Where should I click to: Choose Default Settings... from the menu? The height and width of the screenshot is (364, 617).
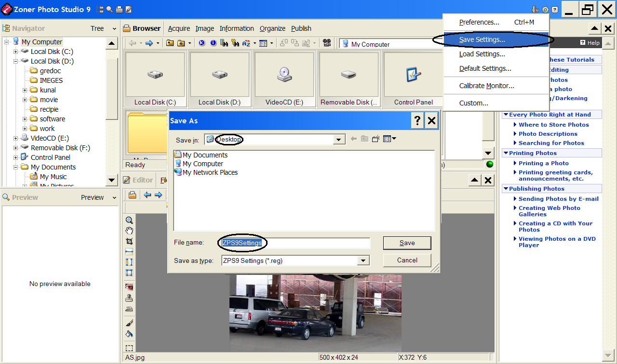coord(496,68)
